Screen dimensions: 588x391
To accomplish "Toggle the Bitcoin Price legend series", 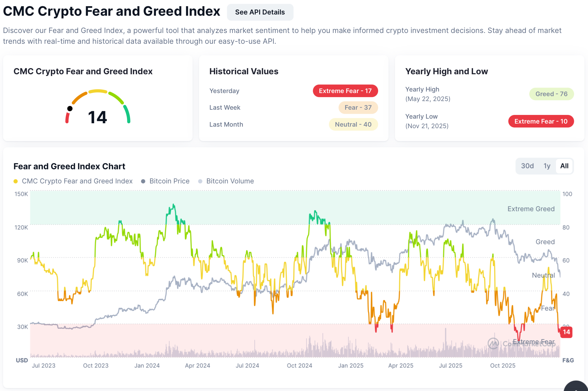I will (165, 181).
